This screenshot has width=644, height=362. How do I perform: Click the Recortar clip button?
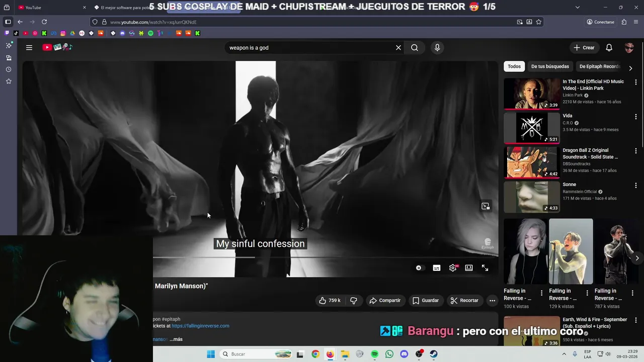(x=464, y=301)
